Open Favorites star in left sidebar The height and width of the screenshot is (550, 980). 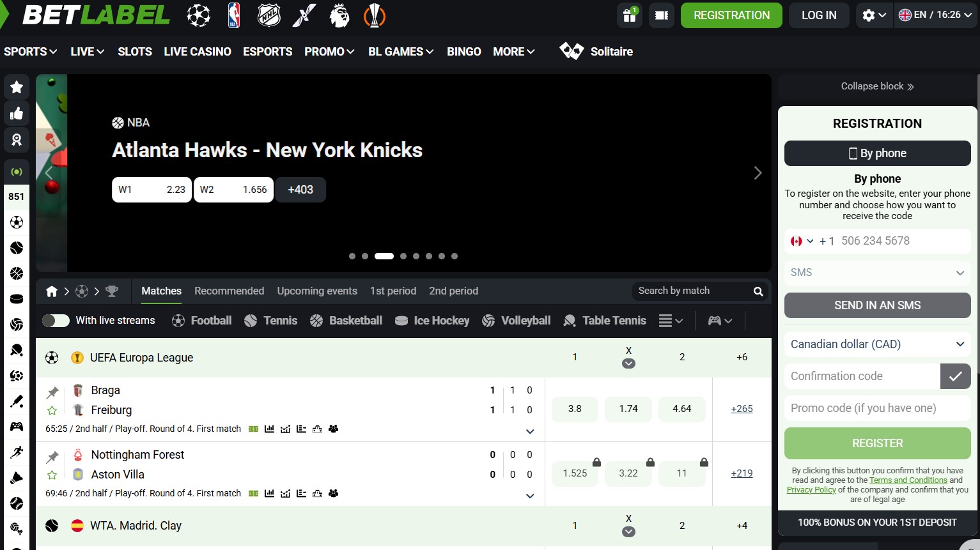click(17, 87)
